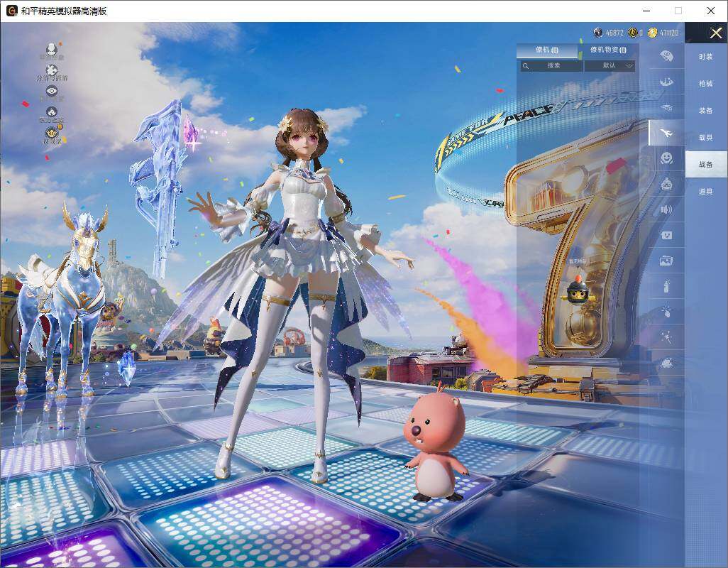This screenshot has width=728, height=568.
Task: Open the drone skin category icon
Action: point(667,108)
